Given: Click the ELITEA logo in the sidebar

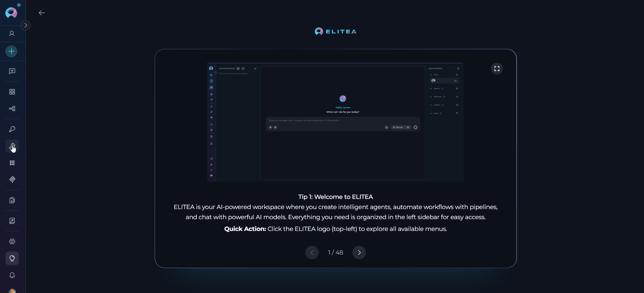Looking at the screenshot, I should coord(11,13).
